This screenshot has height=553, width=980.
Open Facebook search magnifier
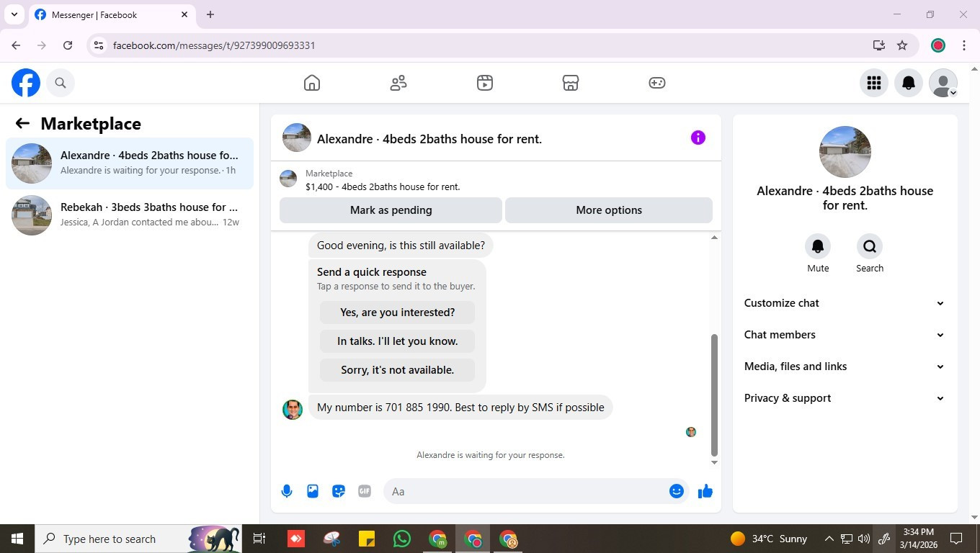pyautogui.click(x=61, y=83)
